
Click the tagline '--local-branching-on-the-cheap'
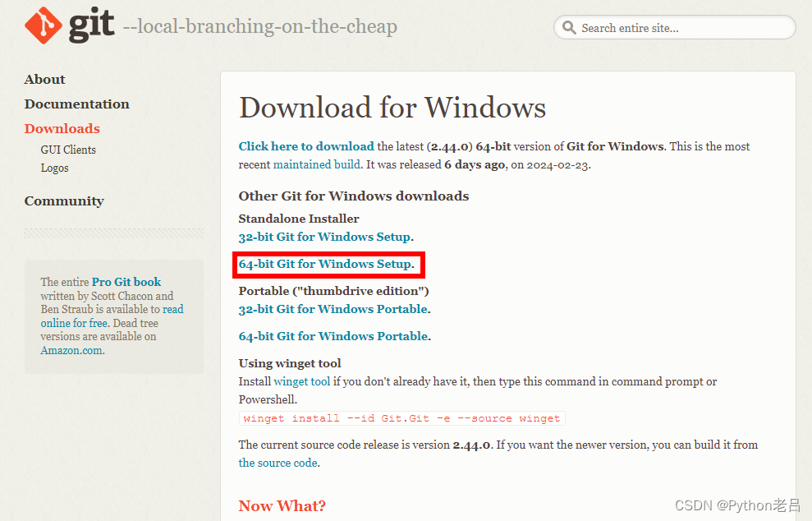coord(260,26)
